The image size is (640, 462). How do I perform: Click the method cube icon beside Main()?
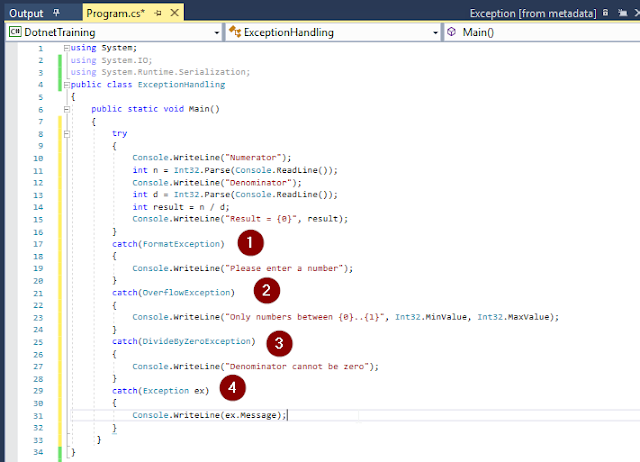[451, 32]
